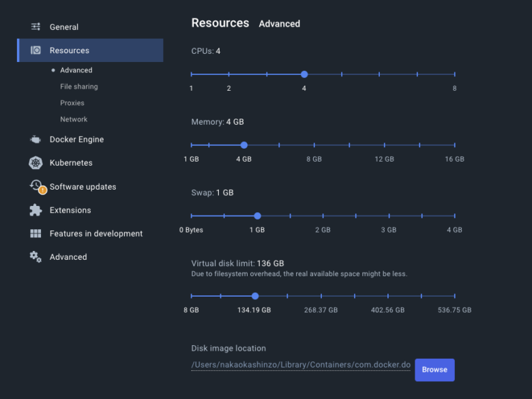532x399 pixels.
Task: Click the General sliders icon
Action: [35, 27]
